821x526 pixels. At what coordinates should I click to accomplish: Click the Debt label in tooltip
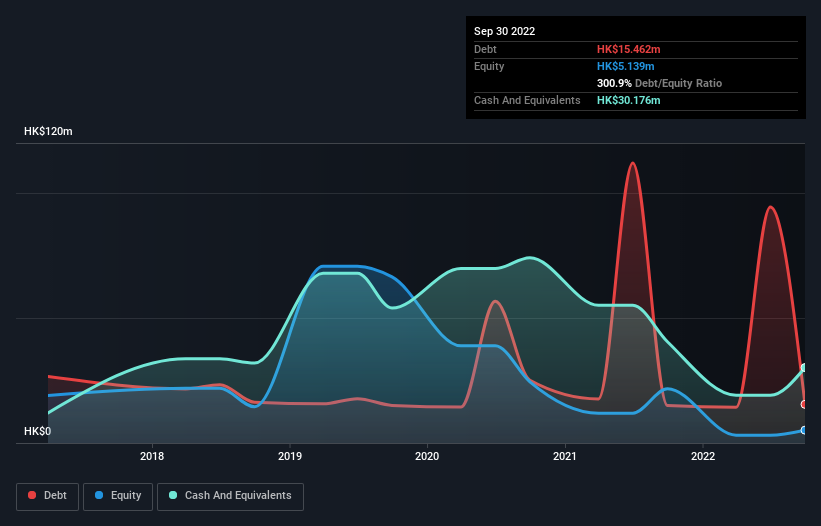point(485,49)
